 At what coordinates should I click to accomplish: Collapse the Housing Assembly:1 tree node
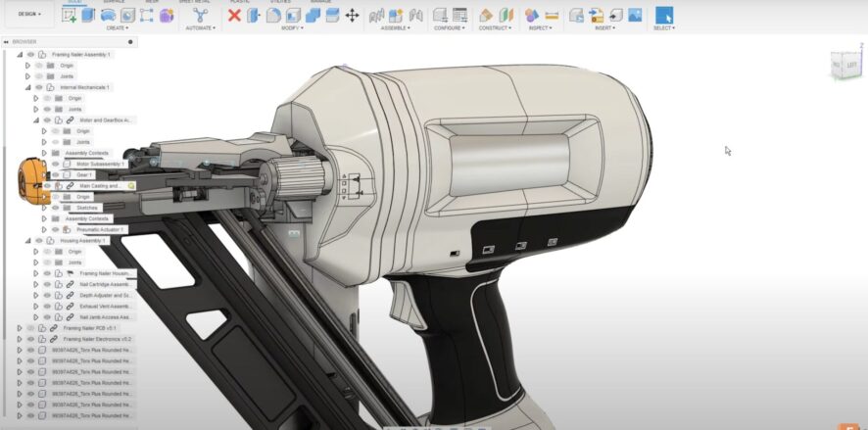click(x=28, y=240)
